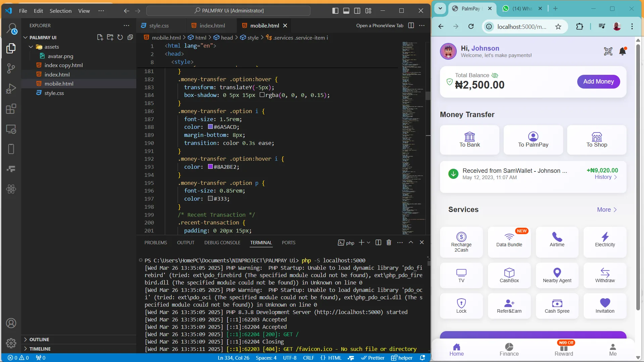The height and width of the screenshot is (362, 644).
Task: Collapse the assets folder
Action: point(31,47)
